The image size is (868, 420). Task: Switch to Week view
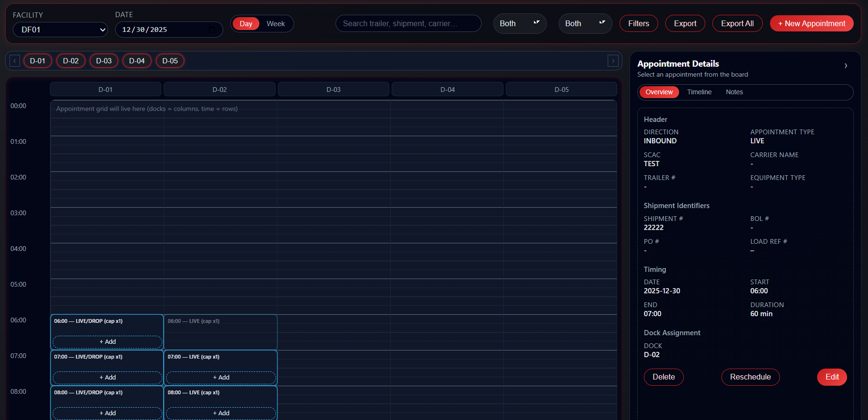tap(276, 24)
